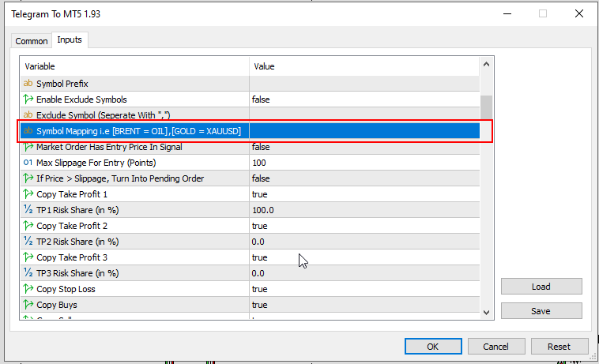Click the 'ab' icon beside Symbol Prefix
The image size is (599, 364).
click(x=28, y=84)
